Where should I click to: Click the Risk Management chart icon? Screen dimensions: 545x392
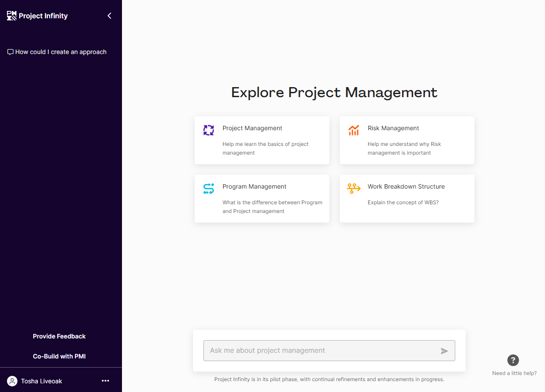[x=354, y=130]
